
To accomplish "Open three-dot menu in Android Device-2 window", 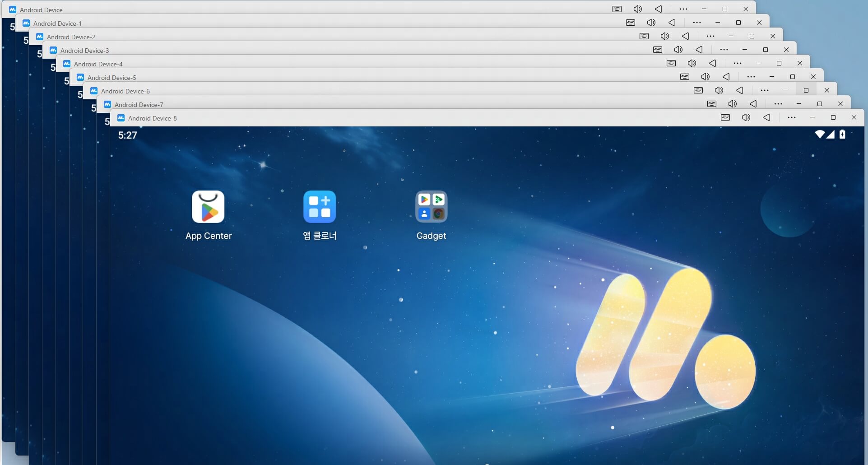I will coord(710,36).
